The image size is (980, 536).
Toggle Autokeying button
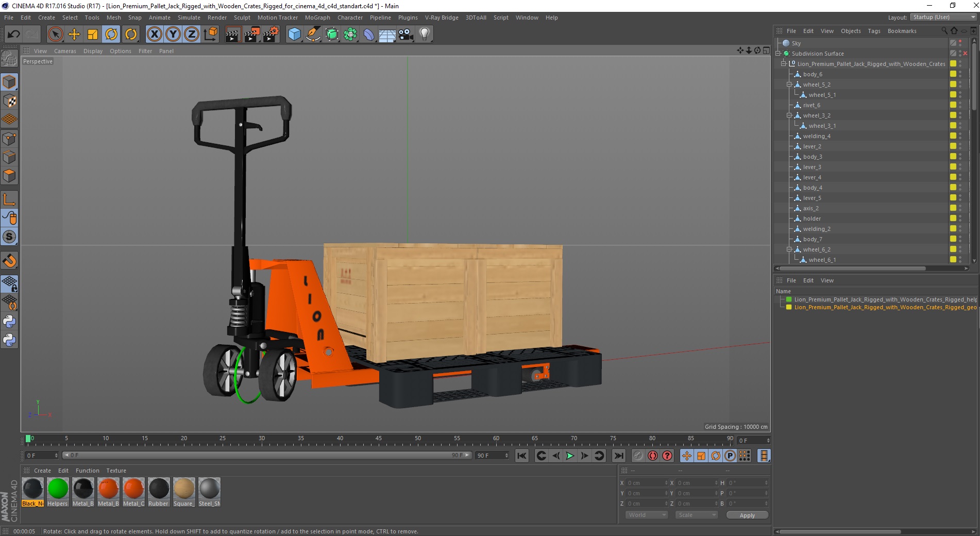pos(653,456)
